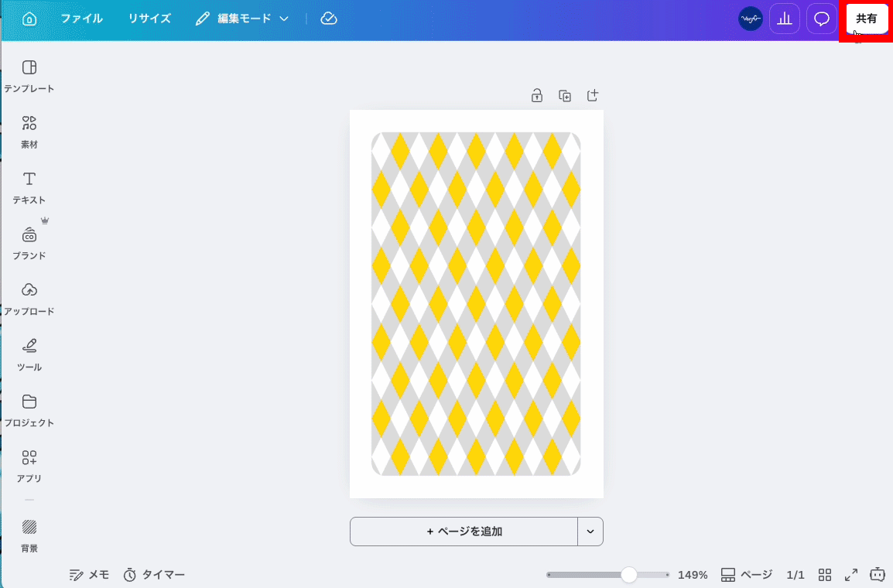
Task: Expand the 編集モード dropdown
Action: point(242,19)
